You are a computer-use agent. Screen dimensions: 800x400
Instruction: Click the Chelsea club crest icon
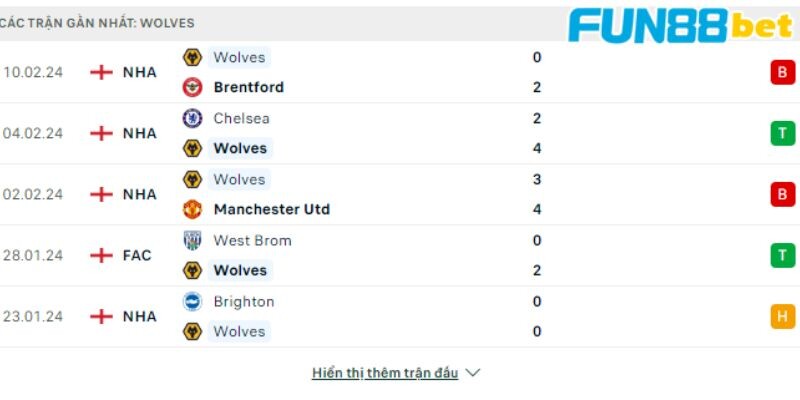pyautogui.click(x=192, y=118)
